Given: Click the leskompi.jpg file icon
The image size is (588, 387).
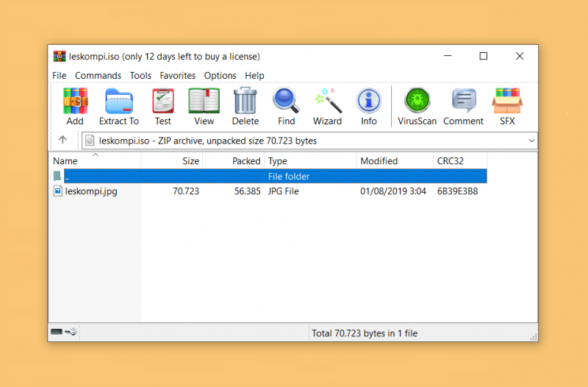Looking at the screenshot, I should [57, 191].
